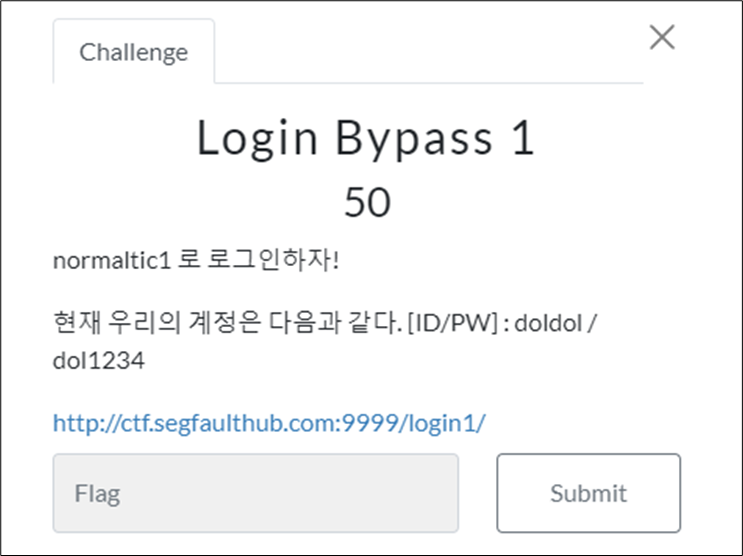Viewport: 743px width, 556px height.
Task: Click the 50 point value
Action: tap(368, 202)
